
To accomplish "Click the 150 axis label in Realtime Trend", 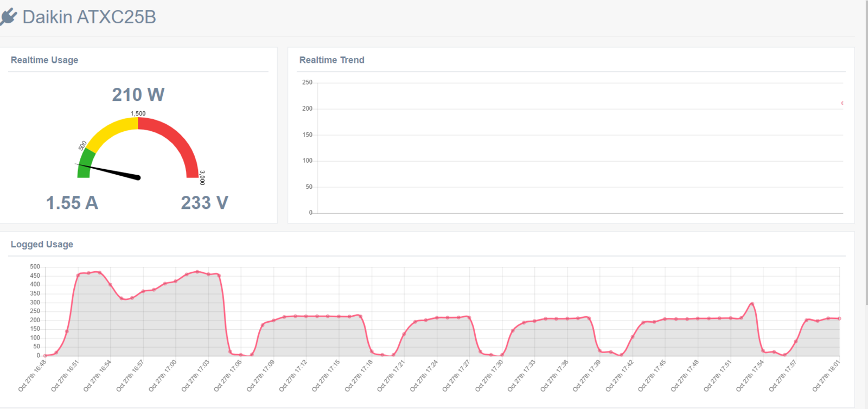I will [x=307, y=135].
